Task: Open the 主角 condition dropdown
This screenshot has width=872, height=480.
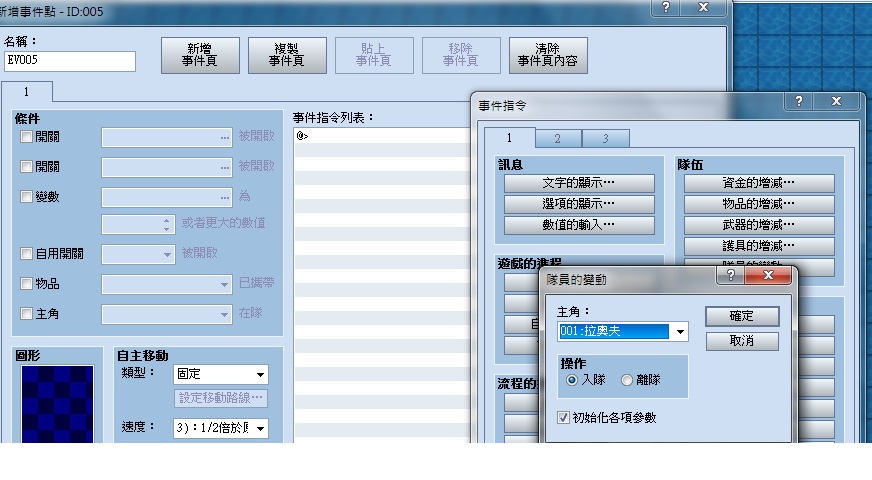Action: click(x=166, y=314)
